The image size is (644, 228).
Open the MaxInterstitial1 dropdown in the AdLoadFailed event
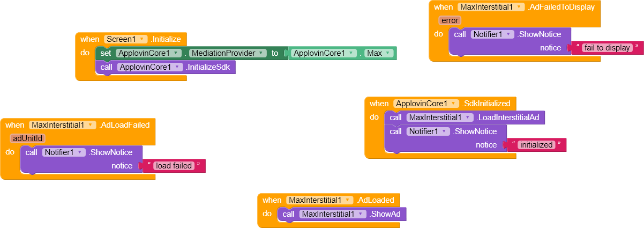pyautogui.click(x=63, y=125)
